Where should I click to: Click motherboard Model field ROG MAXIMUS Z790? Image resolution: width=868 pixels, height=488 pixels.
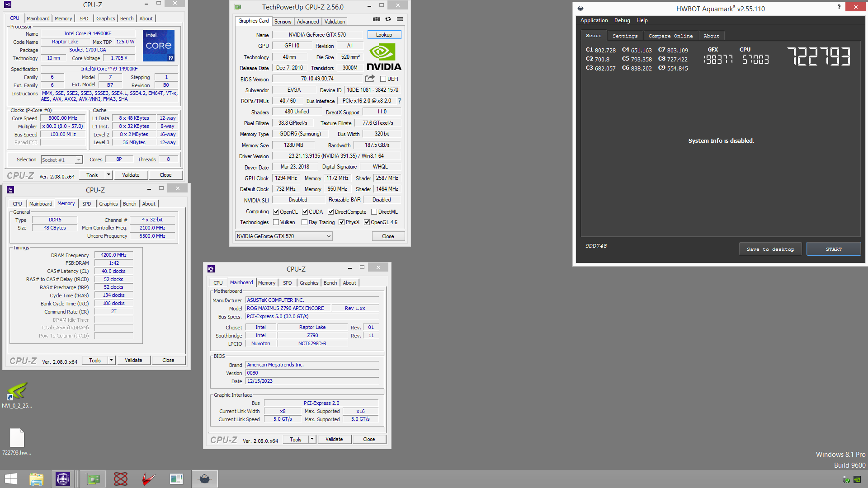tap(287, 308)
